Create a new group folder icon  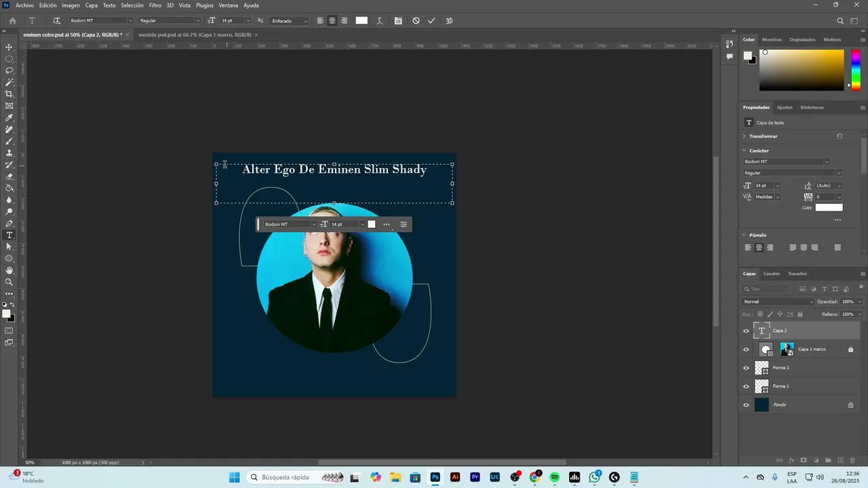click(x=828, y=460)
